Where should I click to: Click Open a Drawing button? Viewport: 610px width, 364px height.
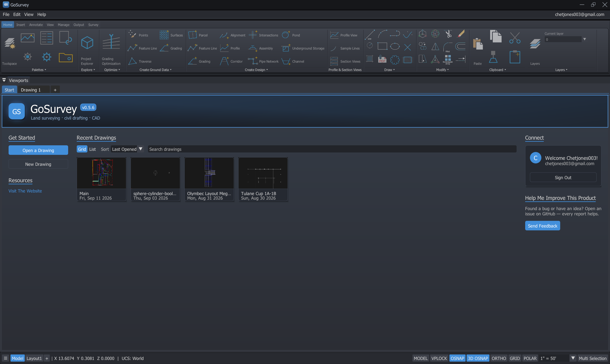(x=38, y=150)
